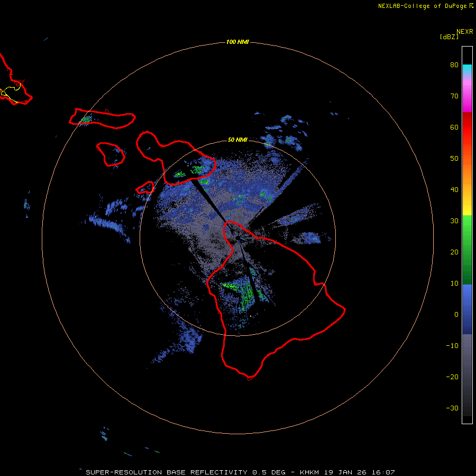
Task: Select the 70 dBZ scale label
Action: [454, 96]
